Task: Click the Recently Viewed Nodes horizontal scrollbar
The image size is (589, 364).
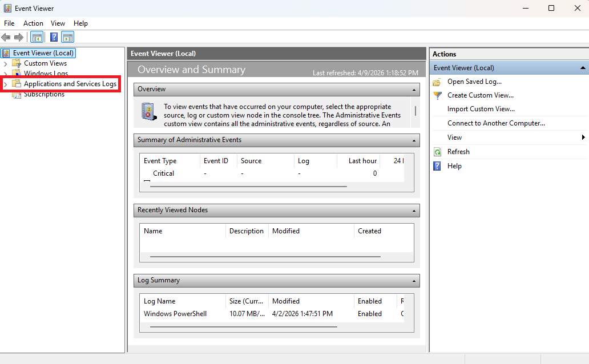Action: point(265,257)
